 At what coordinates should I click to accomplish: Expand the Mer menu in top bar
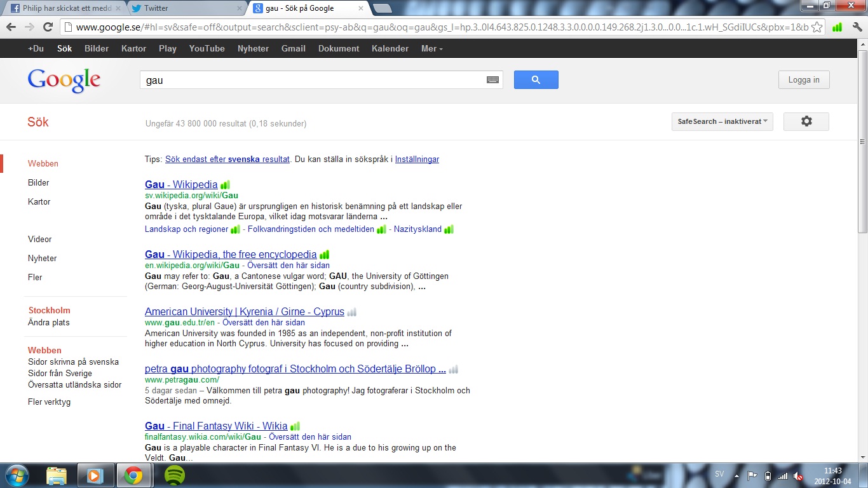(x=432, y=48)
